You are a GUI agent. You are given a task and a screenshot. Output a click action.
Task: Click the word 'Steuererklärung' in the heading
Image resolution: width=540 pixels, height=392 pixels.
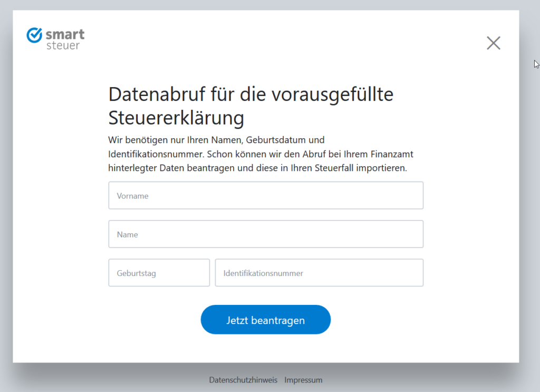click(x=176, y=118)
